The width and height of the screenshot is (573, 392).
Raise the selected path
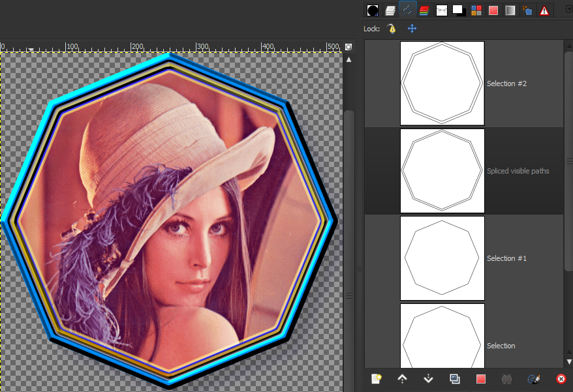tap(403, 379)
